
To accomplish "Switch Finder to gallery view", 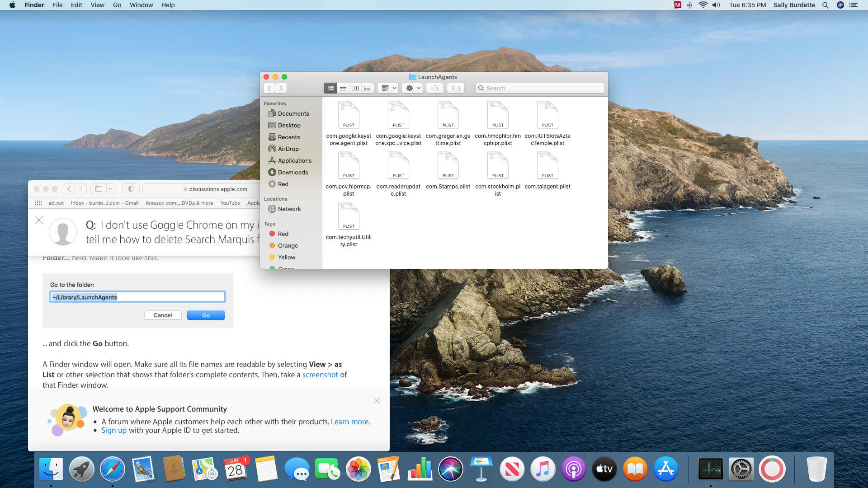I will 368,88.
